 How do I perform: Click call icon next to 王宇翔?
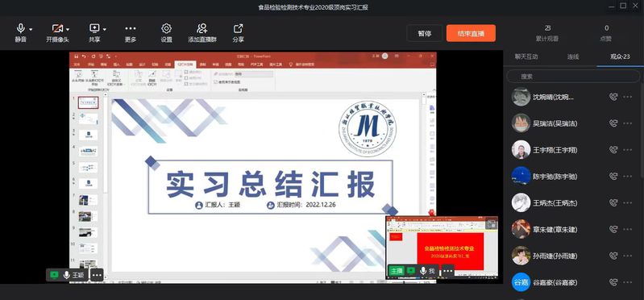(x=613, y=150)
